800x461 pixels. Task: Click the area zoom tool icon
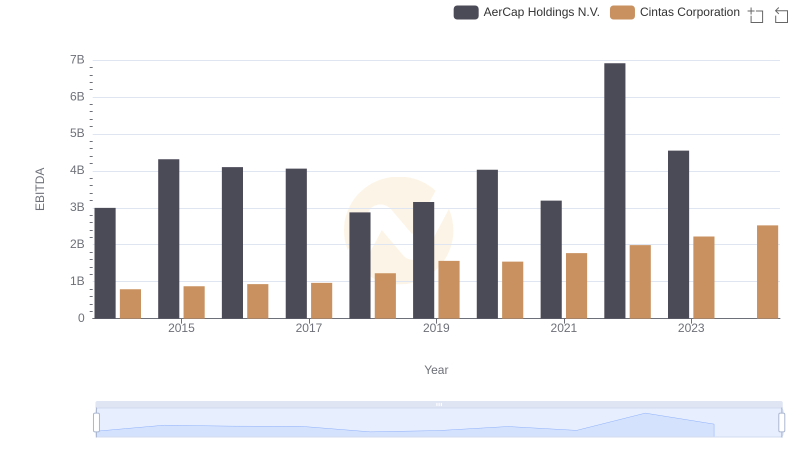click(756, 15)
